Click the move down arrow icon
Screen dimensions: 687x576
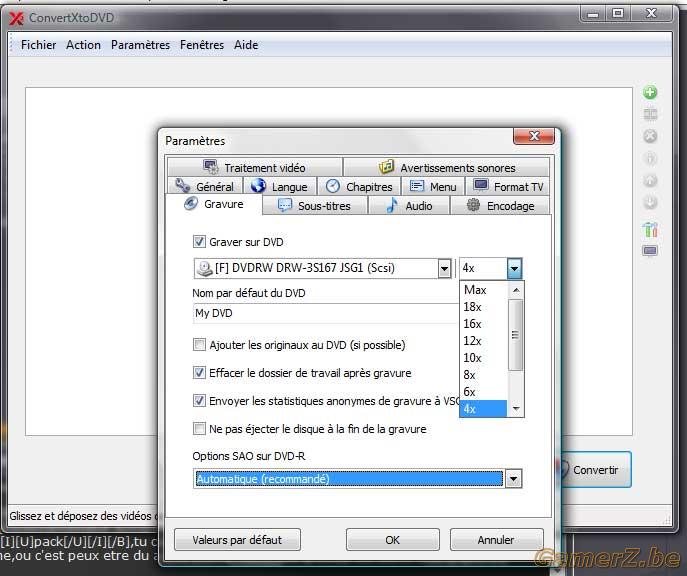[x=650, y=202]
